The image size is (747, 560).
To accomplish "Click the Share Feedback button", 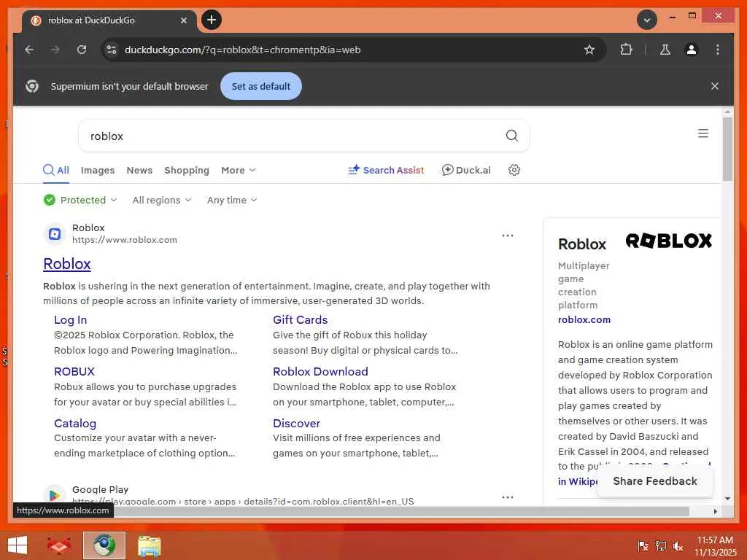I will coord(655,481).
